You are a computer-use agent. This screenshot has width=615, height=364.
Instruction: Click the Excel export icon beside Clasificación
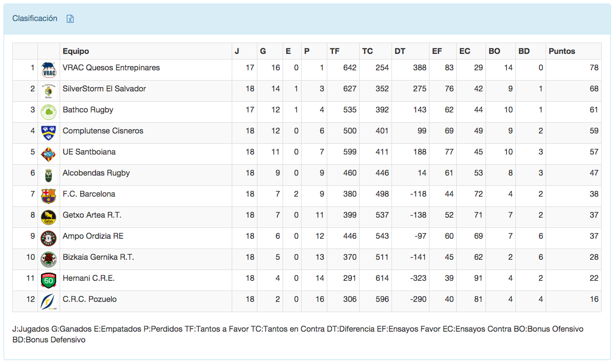coord(70,19)
